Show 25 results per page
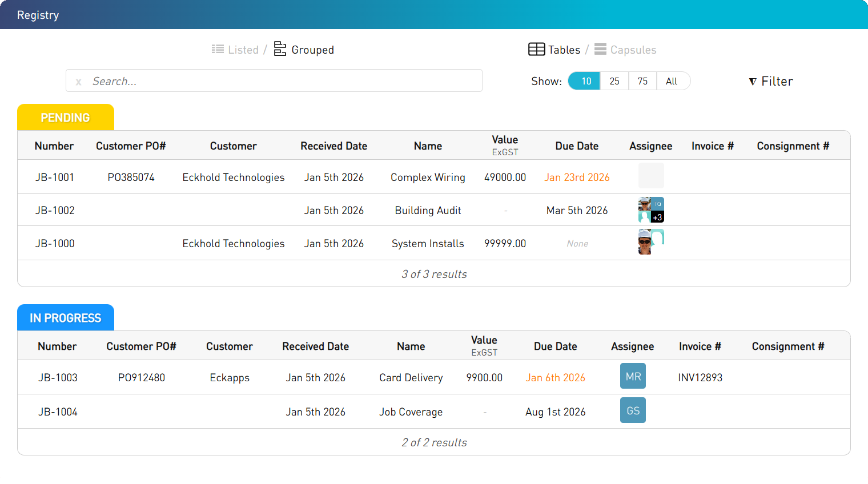The height and width of the screenshot is (484, 868). pyautogui.click(x=614, y=81)
